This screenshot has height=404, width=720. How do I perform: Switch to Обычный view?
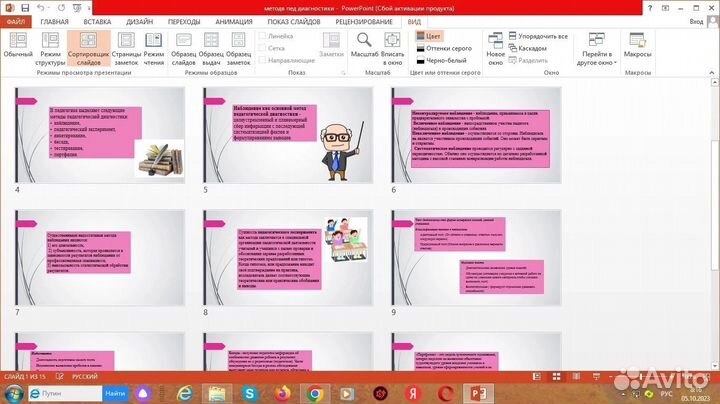tap(18, 45)
